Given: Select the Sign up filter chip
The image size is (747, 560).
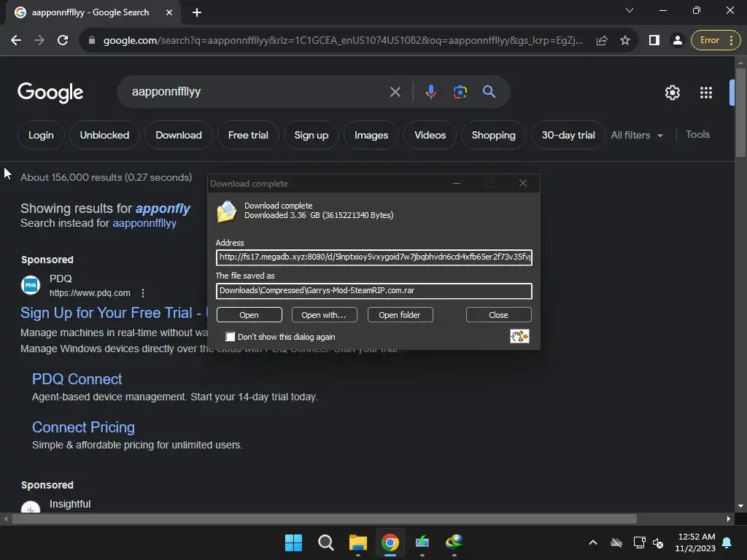Looking at the screenshot, I should point(311,135).
